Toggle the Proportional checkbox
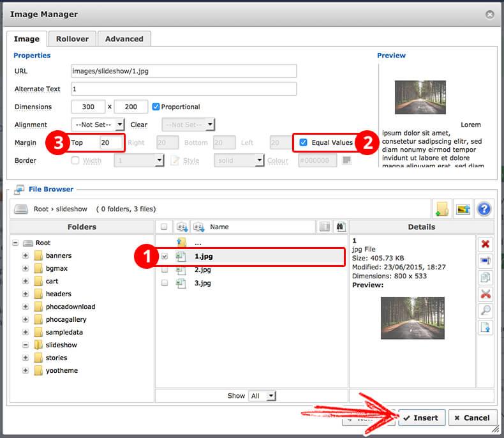Viewport: 504px width, 438px height. tap(156, 107)
